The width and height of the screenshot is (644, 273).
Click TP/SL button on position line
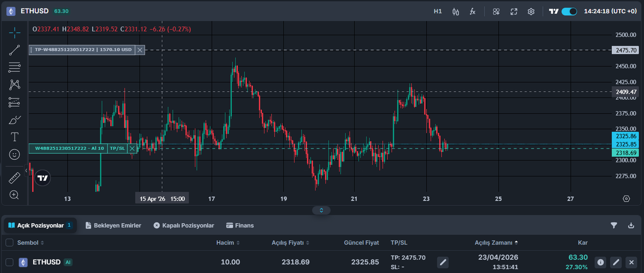(116, 149)
